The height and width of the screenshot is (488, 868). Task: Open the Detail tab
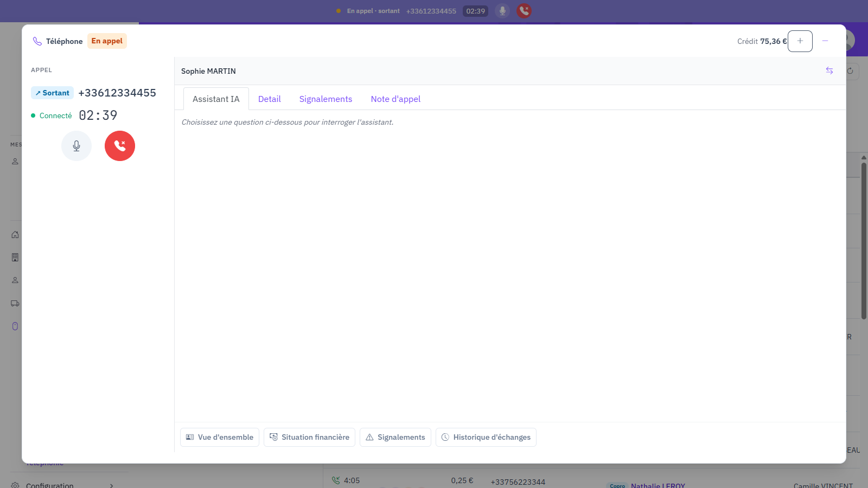[x=270, y=99]
